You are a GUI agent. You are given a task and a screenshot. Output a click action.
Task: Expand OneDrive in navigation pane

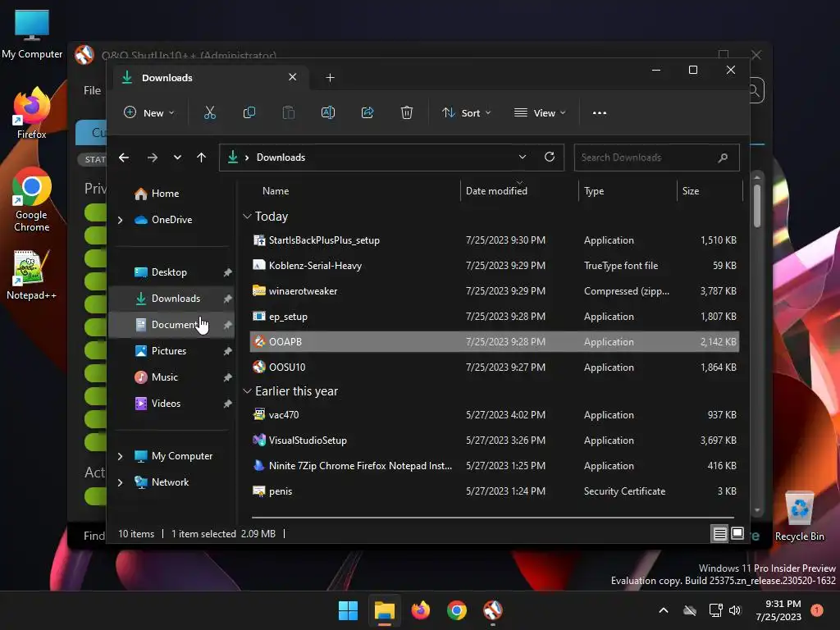120,220
